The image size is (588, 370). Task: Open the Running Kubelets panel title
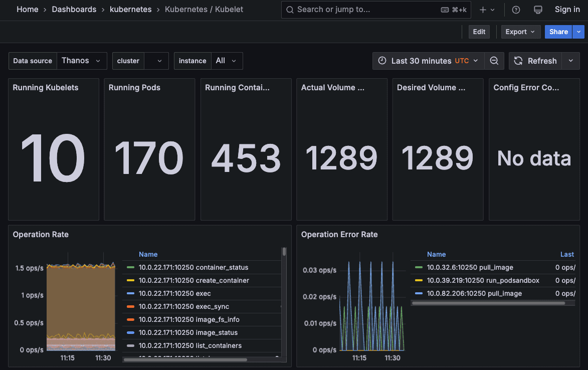coord(46,87)
